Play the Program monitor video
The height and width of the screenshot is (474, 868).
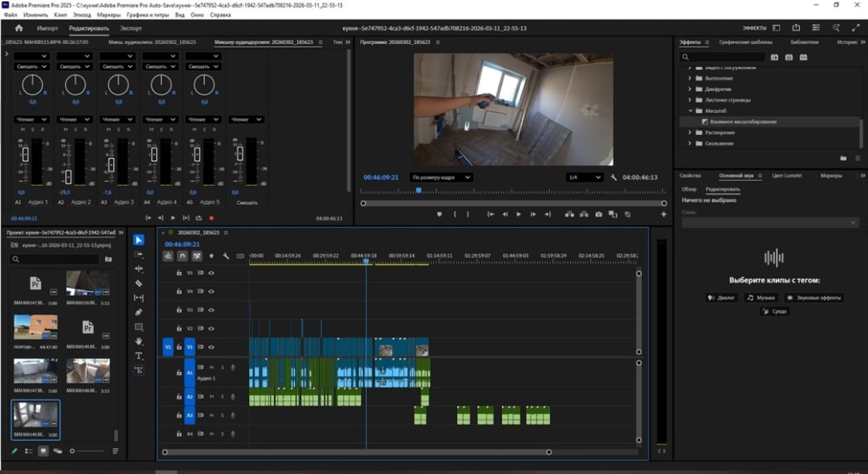(x=519, y=214)
